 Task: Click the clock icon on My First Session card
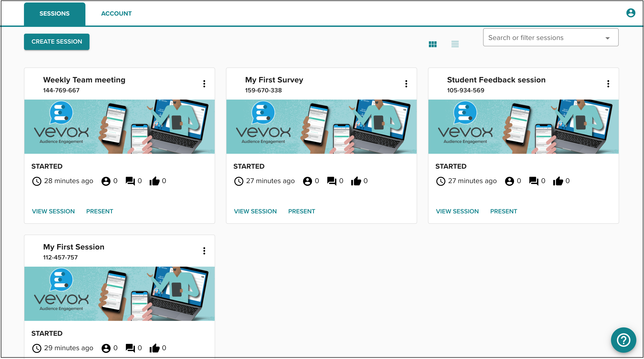(37, 348)
